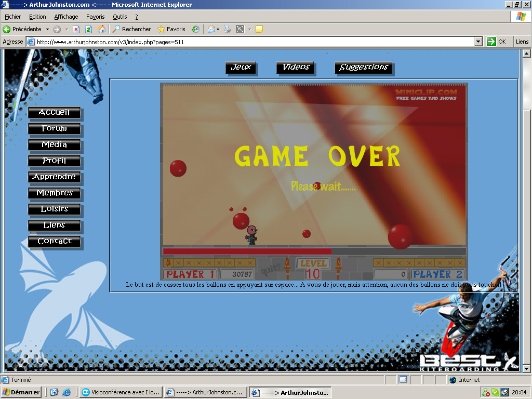Open the Outils menu
The width and height of the screenshot is (532, 399).
pyautogui.click(x=119, y=17)
